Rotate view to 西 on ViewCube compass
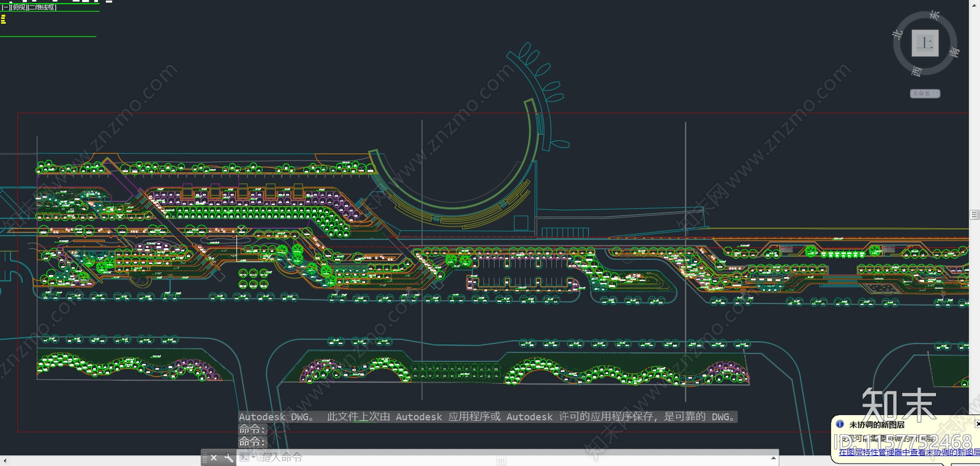 (x=917, y=72)
